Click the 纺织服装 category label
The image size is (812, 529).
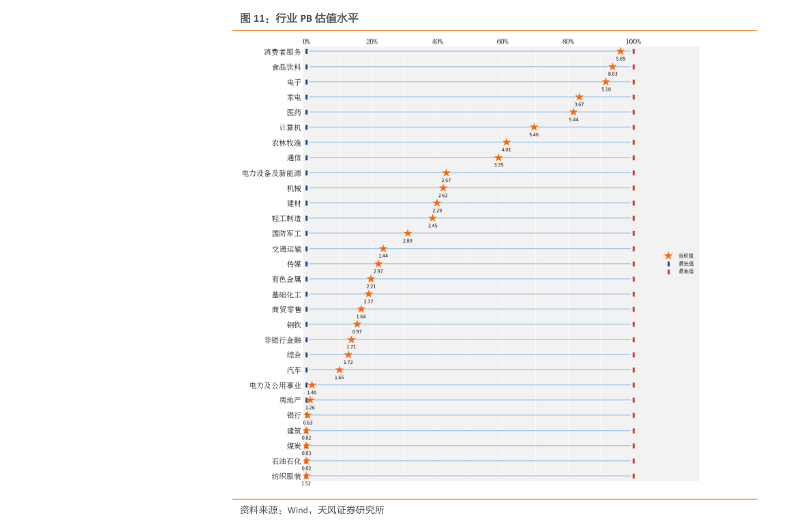286,477
